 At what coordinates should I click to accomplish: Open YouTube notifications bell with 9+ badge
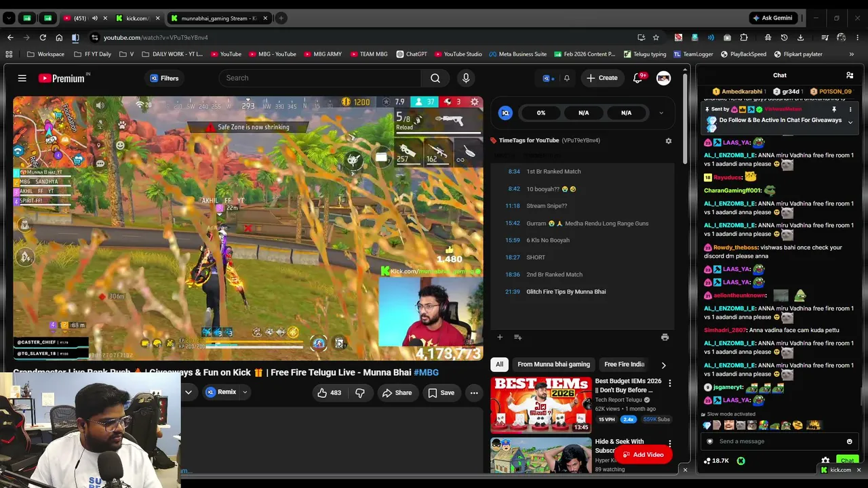click(x=637, y=78)
